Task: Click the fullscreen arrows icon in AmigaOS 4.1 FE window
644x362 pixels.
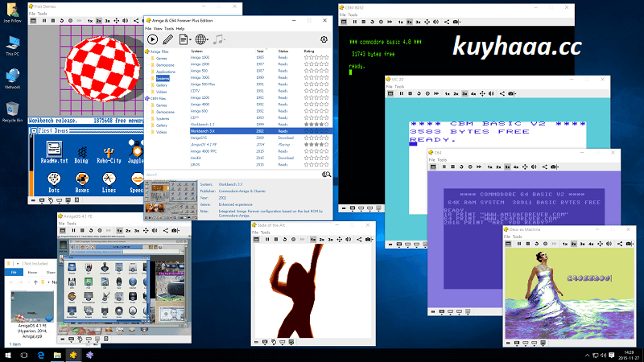Action: (x=146, y=231)
